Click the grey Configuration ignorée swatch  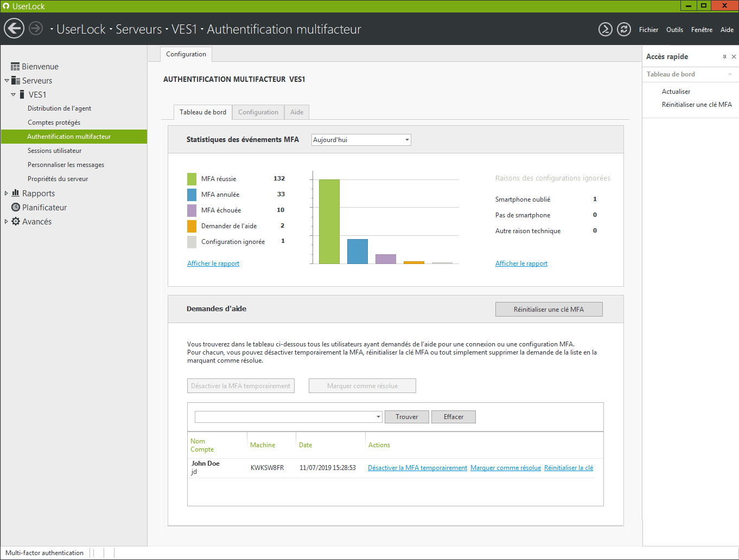point(192,242)
